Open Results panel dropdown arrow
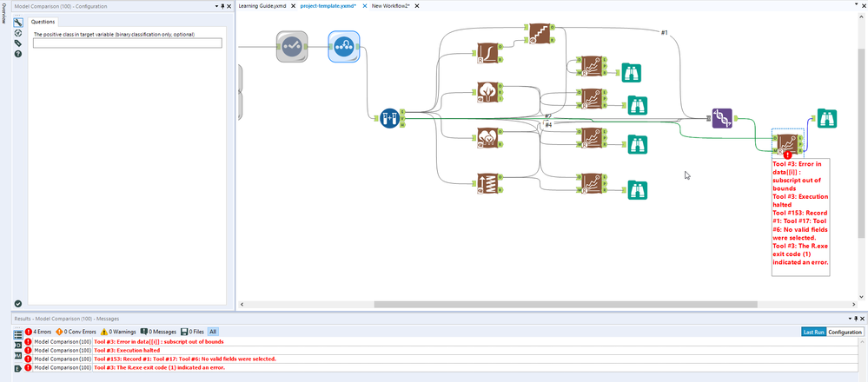Image resolution: width=868 pixels, height=382 pixels. (x=849, y=319)
